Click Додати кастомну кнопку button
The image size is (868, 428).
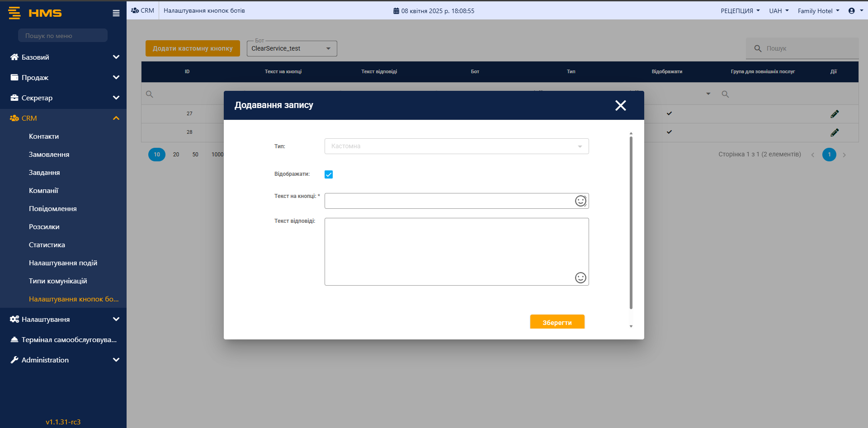pos(193,48)
